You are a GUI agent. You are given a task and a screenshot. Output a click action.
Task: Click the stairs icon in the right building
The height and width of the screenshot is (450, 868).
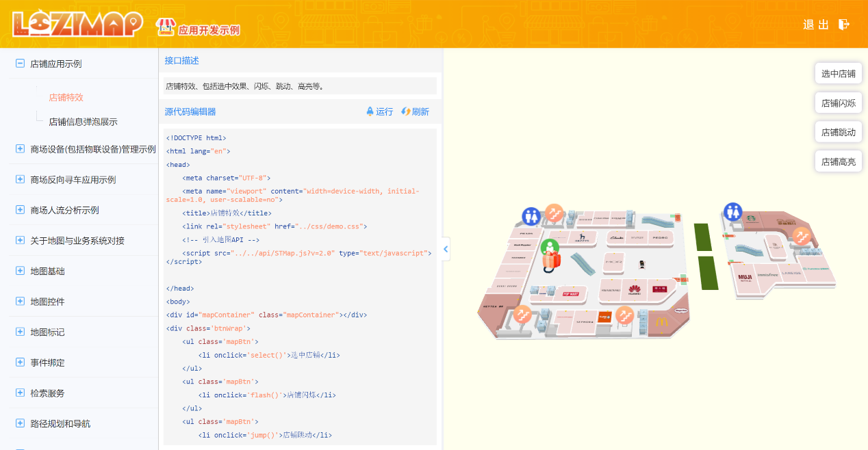click(x=802, y=237)
